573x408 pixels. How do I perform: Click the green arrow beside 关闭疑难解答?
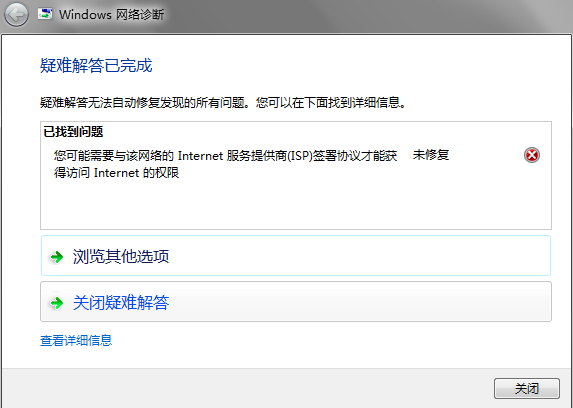pyautogui.click(x=57, y=303)
